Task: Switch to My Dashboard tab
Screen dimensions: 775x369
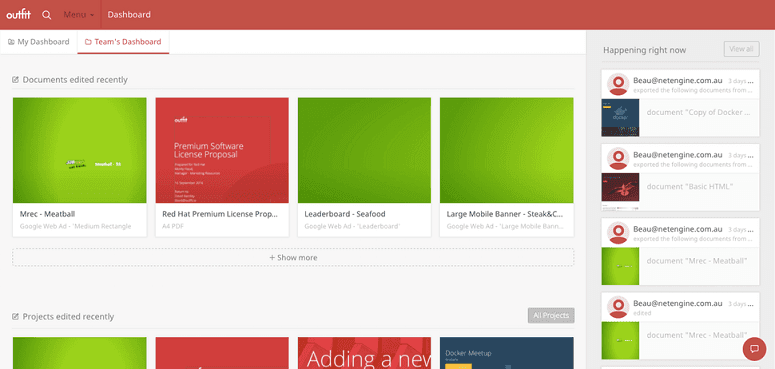Action: 39,42
